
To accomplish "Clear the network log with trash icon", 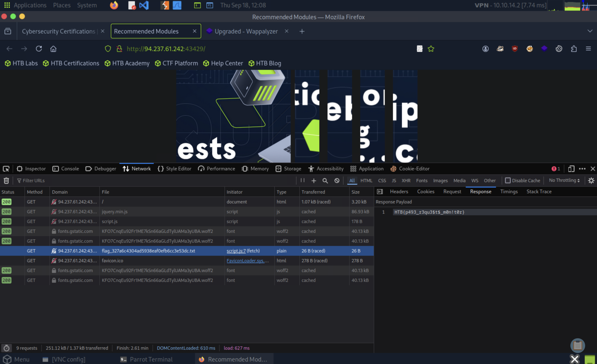I will pyautogui.click(x=6, y=181).
